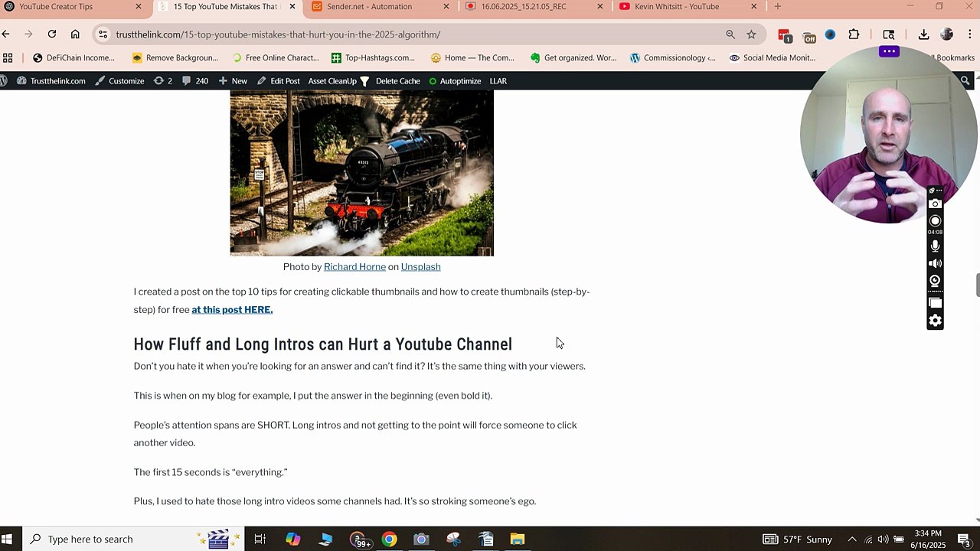Open the WordPress logo admin menu
The height and width of the screenshot is (551, 980).
coord(4,81)
